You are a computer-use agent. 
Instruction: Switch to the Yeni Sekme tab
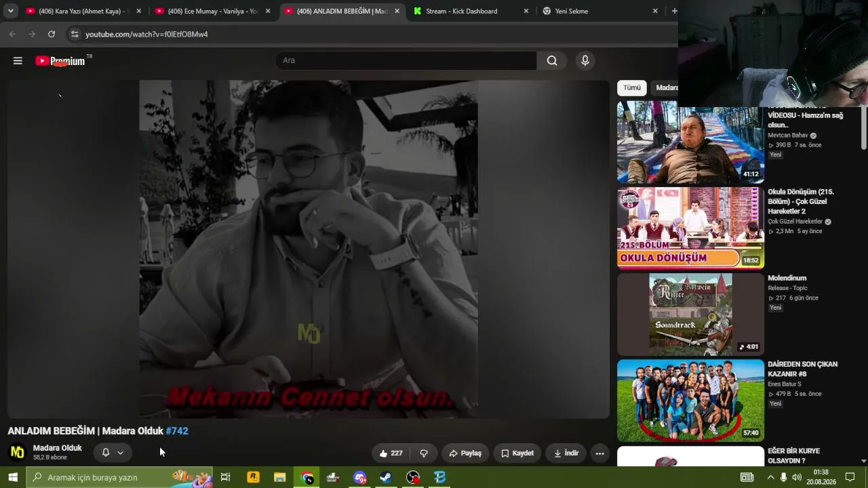(599, 11)
